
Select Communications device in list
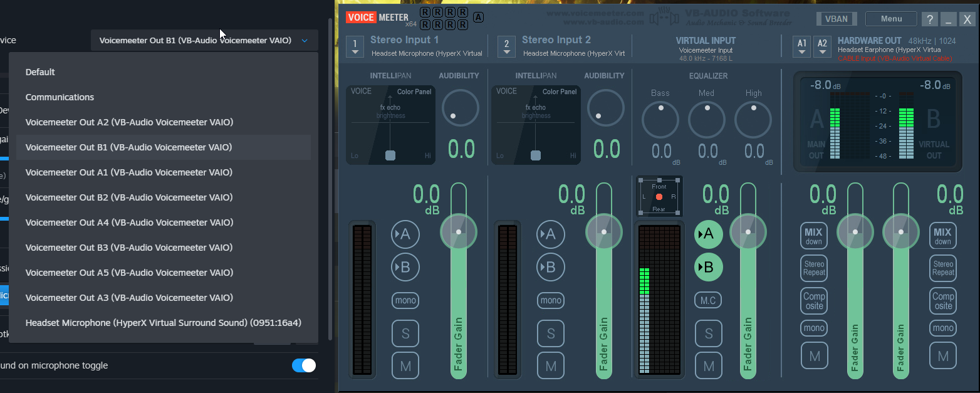164,97
